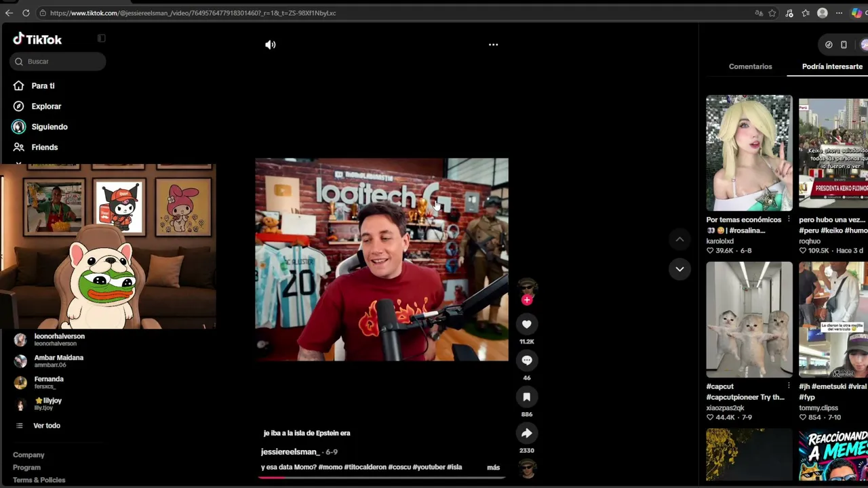Open the three-dot video options menu
Viewport: 868px width, 488px height.
[x=494, y=45]
